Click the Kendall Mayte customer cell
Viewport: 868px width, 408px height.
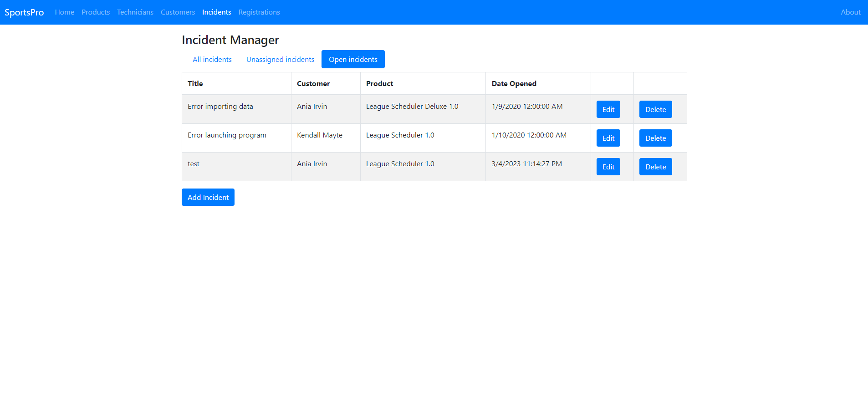[319, 135]
